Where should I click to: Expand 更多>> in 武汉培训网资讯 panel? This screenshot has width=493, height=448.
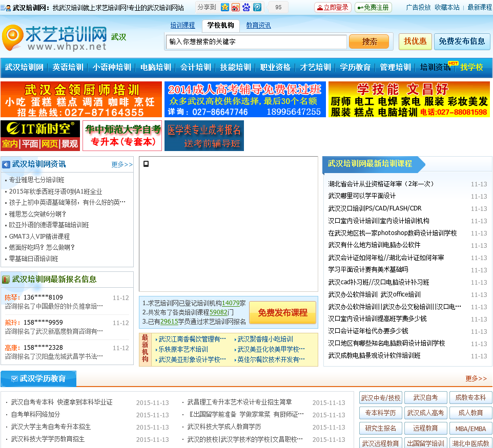pyautogui.click(x=122, y=165)
